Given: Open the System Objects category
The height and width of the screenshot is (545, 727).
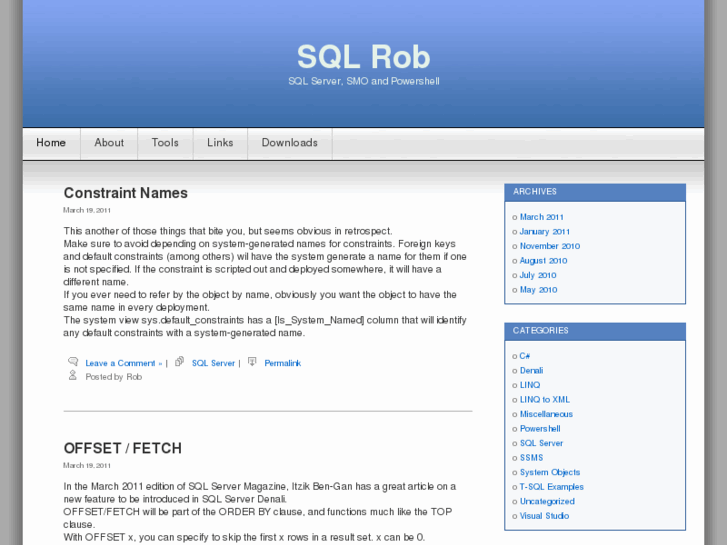Looking at the screenshot, I should click(x=550, y=472).
